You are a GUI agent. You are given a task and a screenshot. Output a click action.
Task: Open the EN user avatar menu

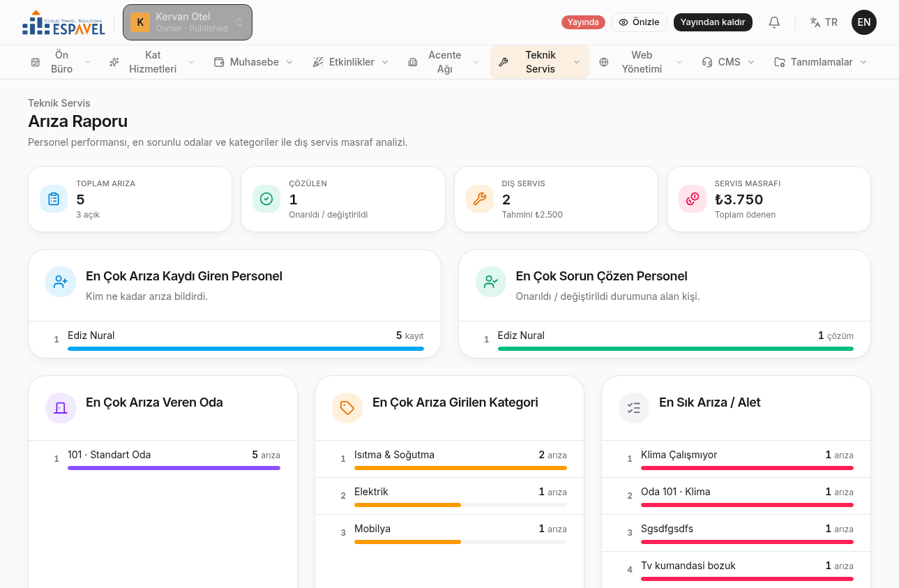tap(864, 22)
